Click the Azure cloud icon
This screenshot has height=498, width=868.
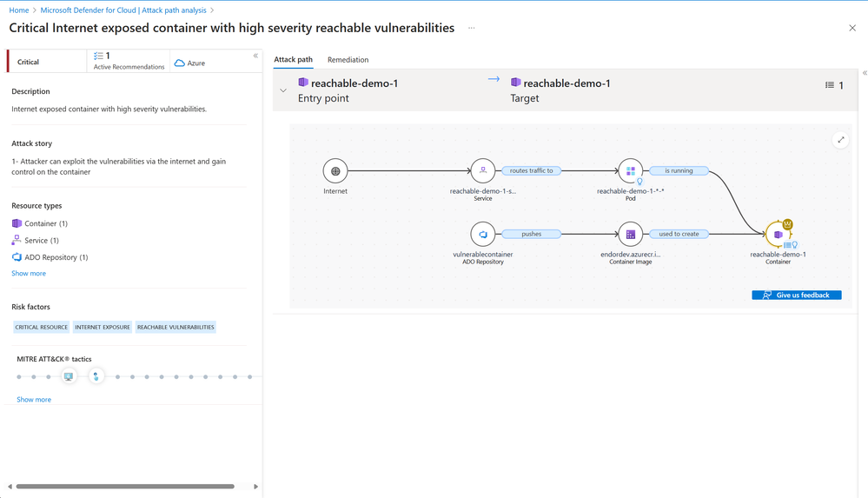179,63
